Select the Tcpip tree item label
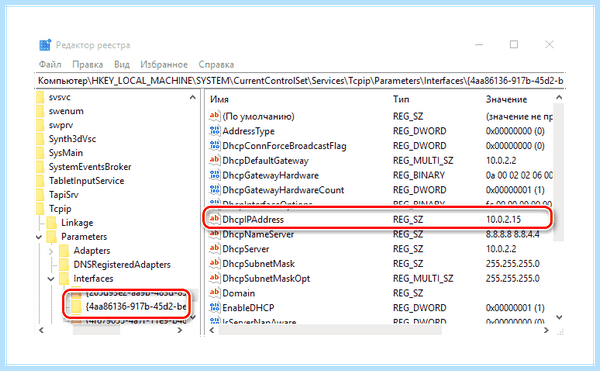 tap(60, 209)
